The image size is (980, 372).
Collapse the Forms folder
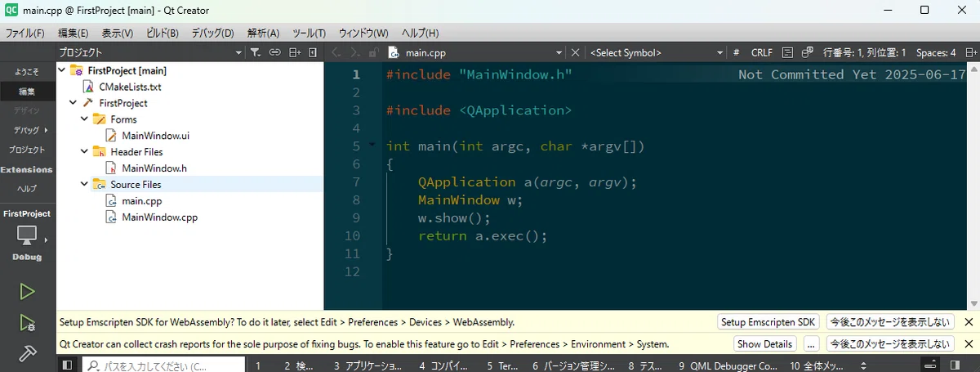click(85, 119)
